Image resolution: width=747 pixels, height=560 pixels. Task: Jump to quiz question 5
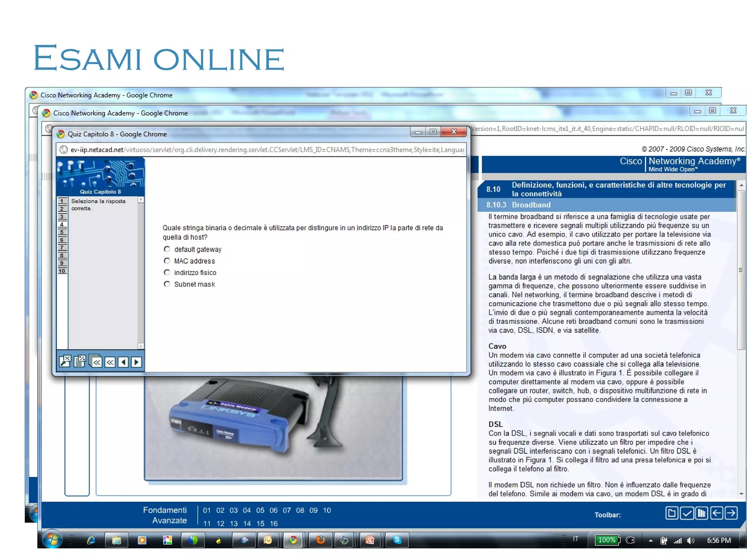tap(62, 232)
